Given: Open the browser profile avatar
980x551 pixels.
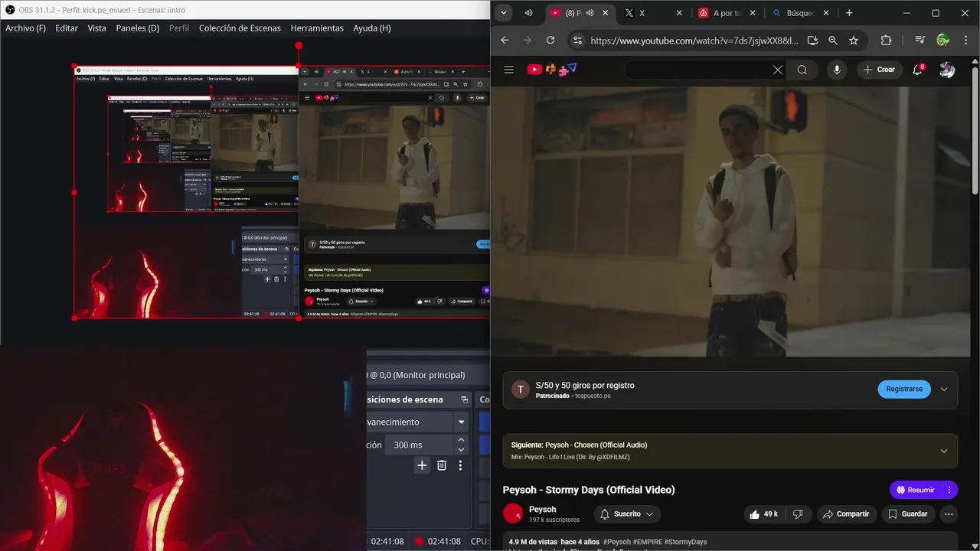Looking at the screenshot, I should [943, 41].
